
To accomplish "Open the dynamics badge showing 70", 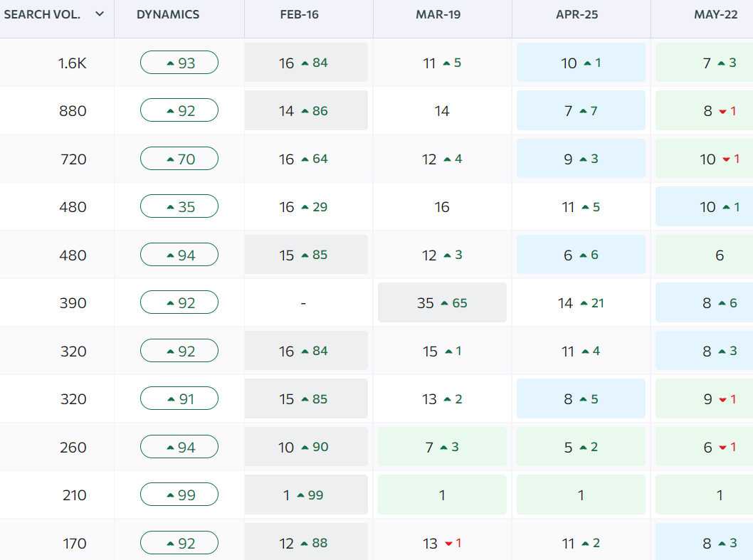I will pos(179,159).
